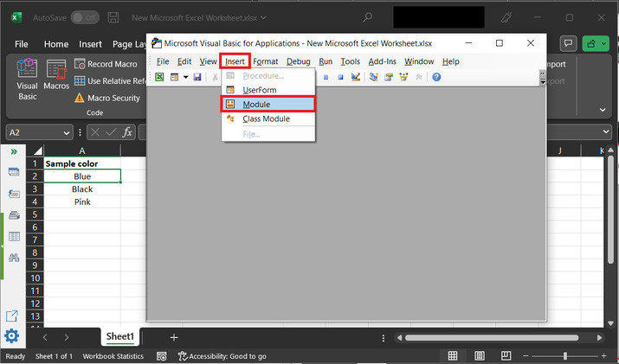This screenshot has height=364, width=619.
Task: Click the Save icon in Excel title bar
Action: pyautogui.click(x=113, y=17)
